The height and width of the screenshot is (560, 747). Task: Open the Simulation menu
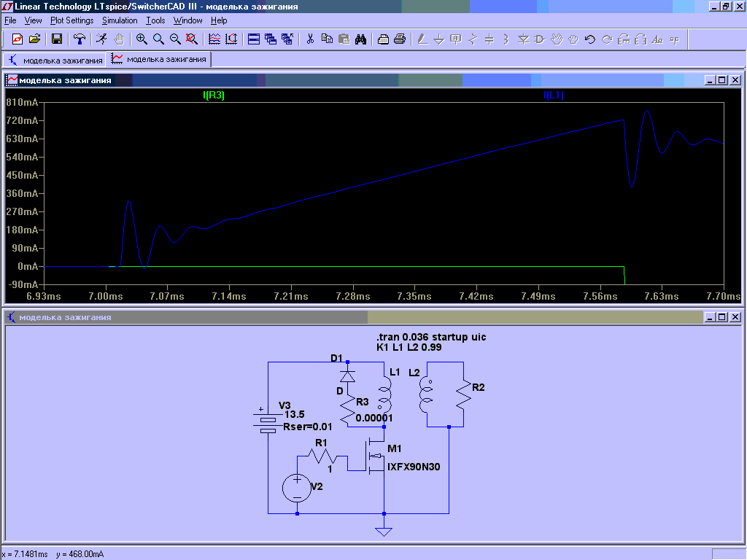tap(119, 20)
